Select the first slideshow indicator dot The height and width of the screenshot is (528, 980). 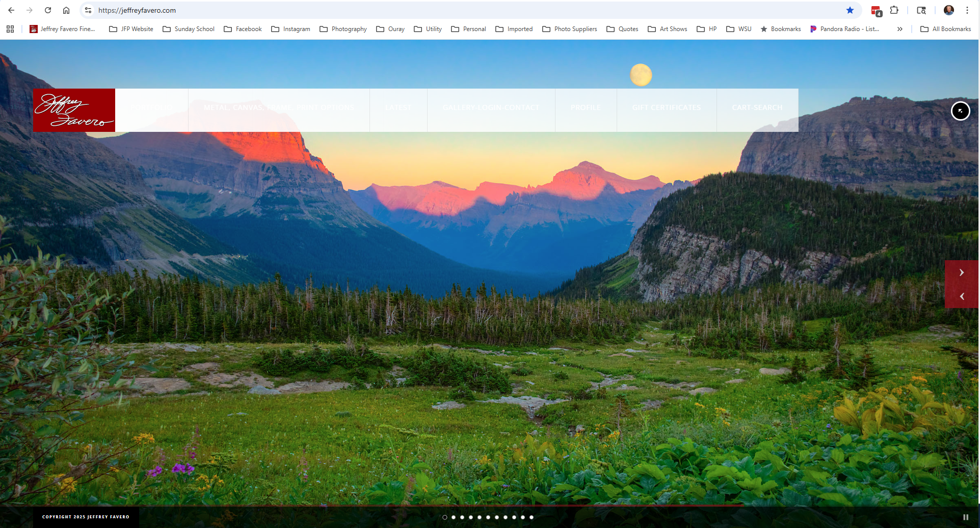click(445, 517)
